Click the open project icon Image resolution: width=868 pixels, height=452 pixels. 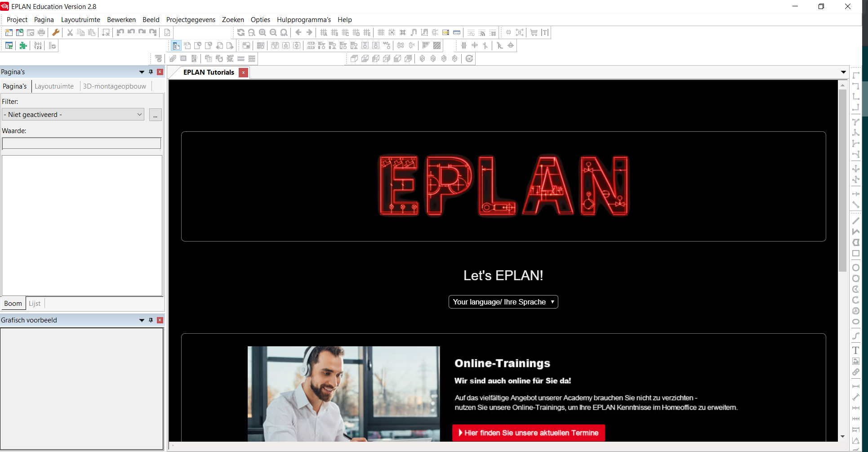pos(20,32)
